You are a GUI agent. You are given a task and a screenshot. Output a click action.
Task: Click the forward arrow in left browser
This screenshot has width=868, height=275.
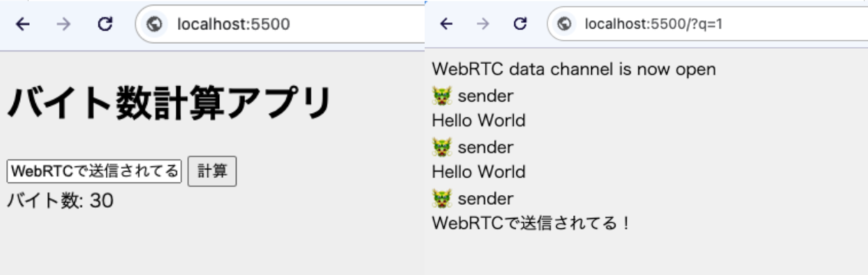(x=63, y=24)
